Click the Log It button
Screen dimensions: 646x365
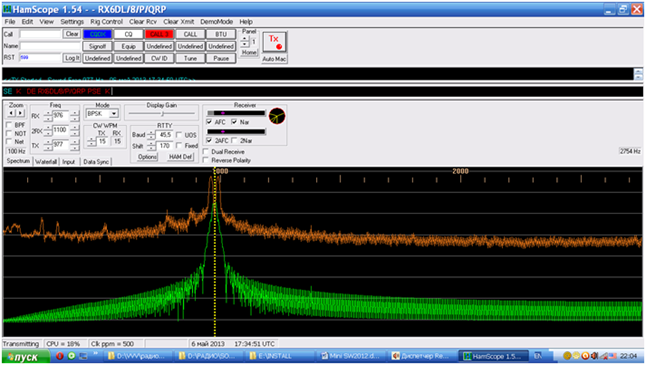[x=72, y=58]
